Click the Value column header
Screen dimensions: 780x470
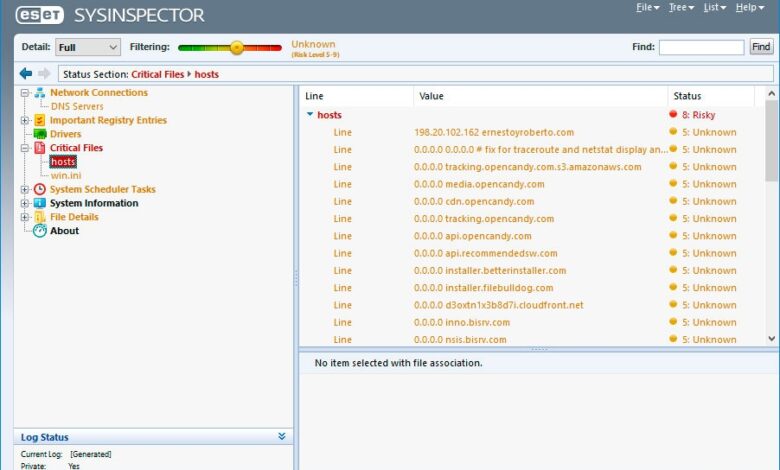click(x=540, y=96)
